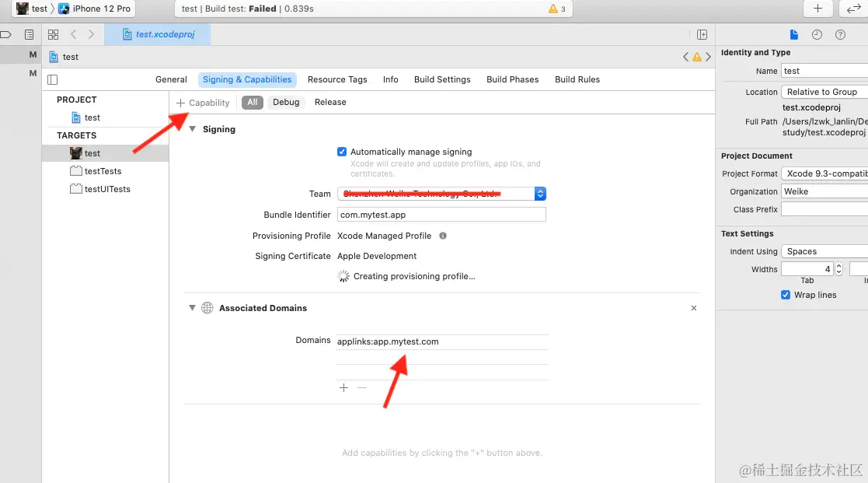
Task: Click the Build test: Failed activity status
Action: pos(247,9)
